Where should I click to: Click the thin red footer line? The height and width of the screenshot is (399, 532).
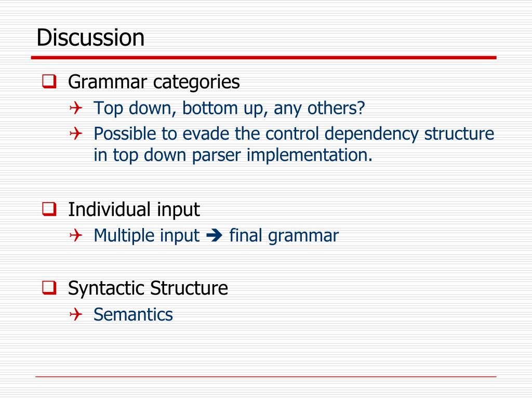(265, 377)
